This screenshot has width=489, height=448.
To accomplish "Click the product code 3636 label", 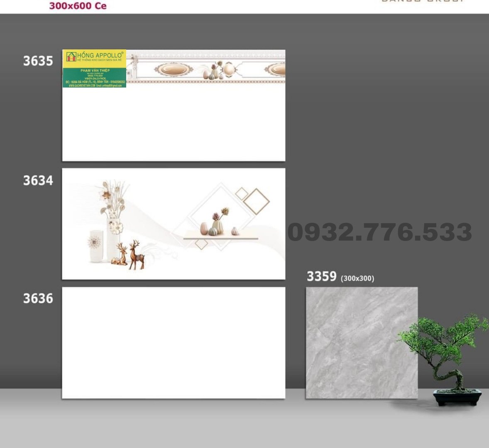I will tap(38, 298).
